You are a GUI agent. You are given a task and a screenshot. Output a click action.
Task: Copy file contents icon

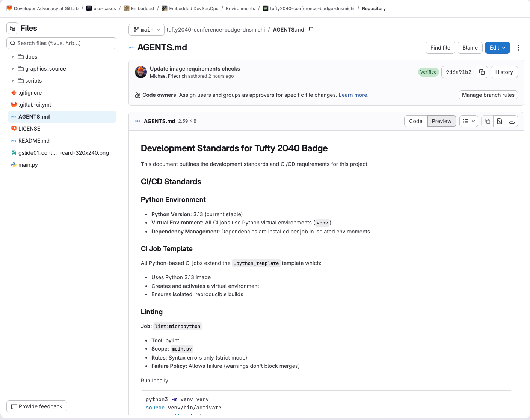tap(487, 121)
